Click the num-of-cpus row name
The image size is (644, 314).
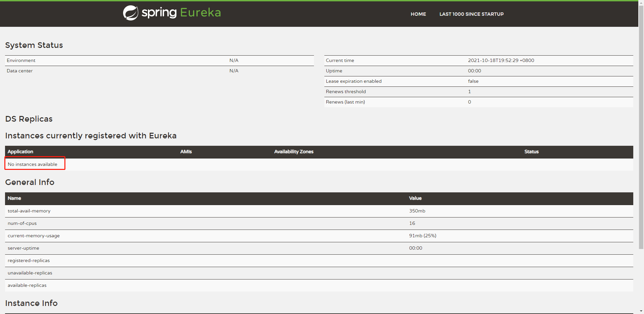22,224
